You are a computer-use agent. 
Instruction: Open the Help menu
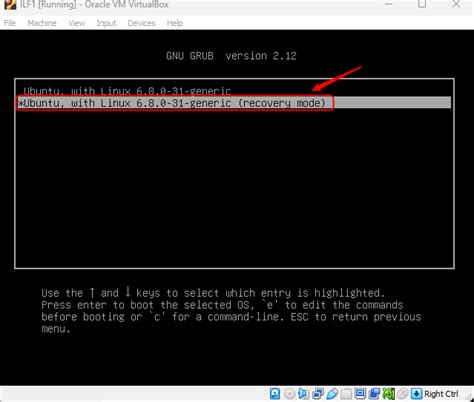(x=175, y=23)
